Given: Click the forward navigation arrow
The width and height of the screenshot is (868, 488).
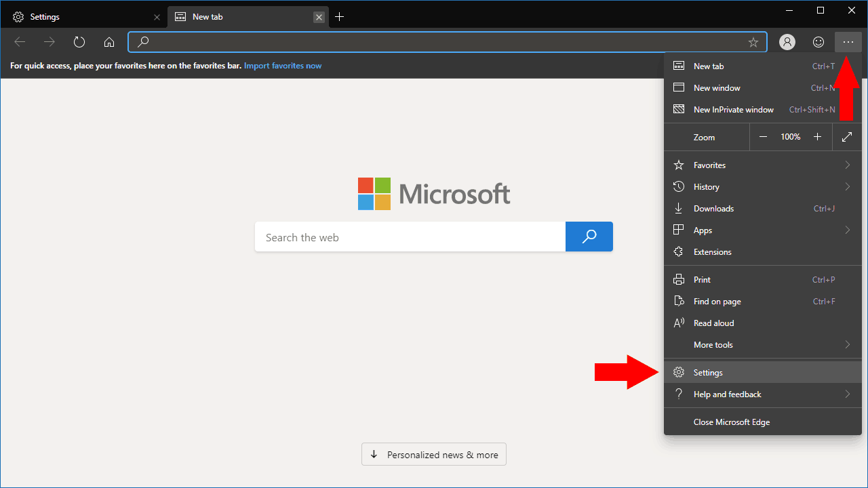Looking at the screenshot, I should (50, 42).
